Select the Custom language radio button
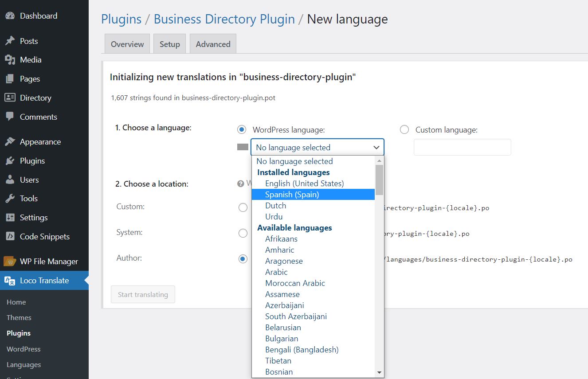The height and width of the screenshot is (379, 588). 404,129
